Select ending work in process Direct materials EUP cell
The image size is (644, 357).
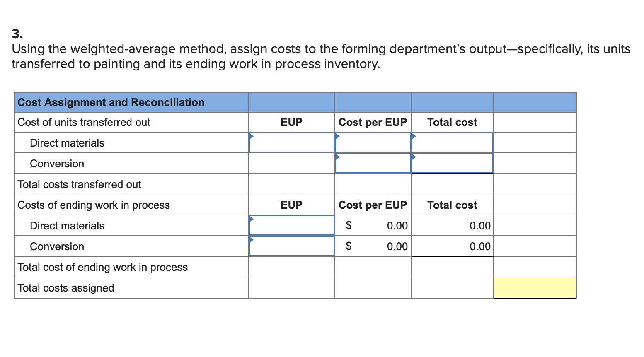tap(292, 225)
